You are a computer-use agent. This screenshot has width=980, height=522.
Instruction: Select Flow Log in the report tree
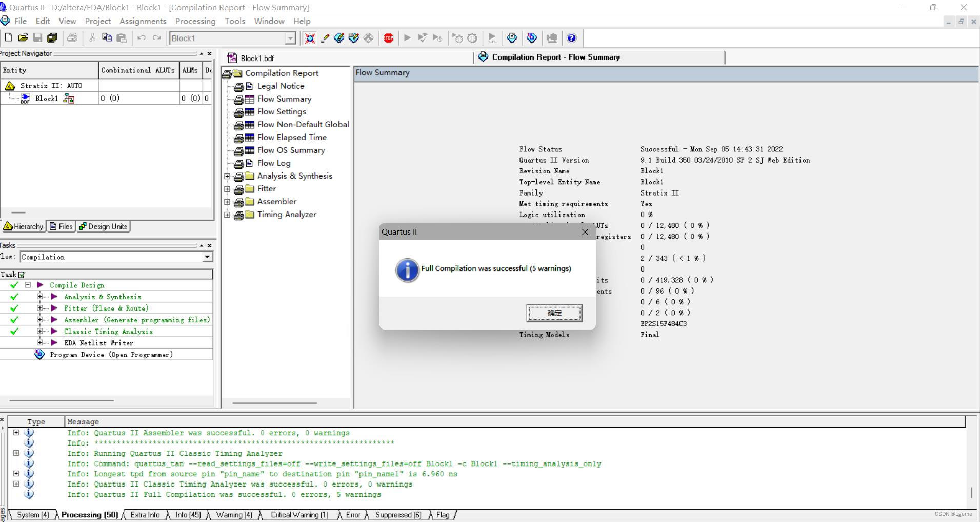click(x=274, y=163)
